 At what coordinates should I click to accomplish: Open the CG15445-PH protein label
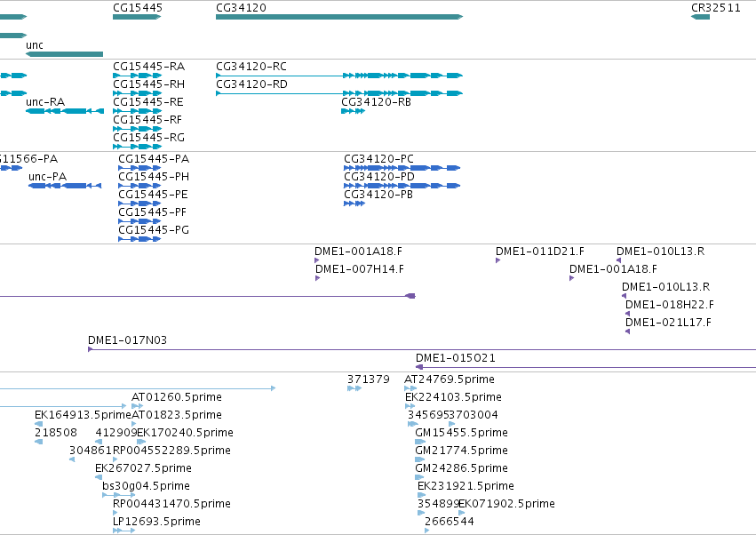coord(154,177)
